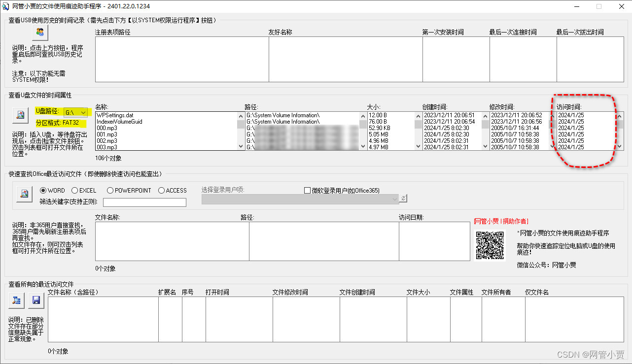
Task: Click the empty 访问日期 list box
Action: tap(434, 241)
